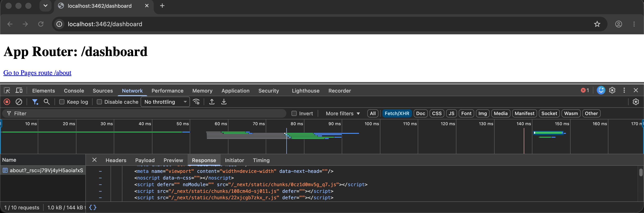Open the tab search chevron dropdown

(45, 6)
